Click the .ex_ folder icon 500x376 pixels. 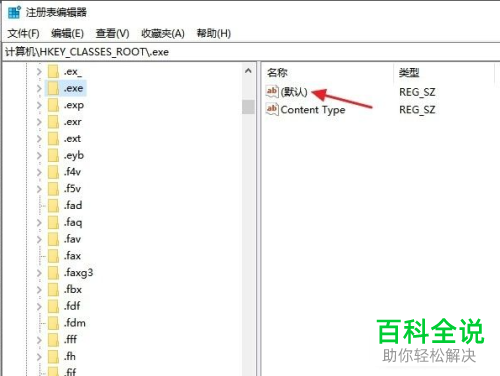click(x=53, y=71)
